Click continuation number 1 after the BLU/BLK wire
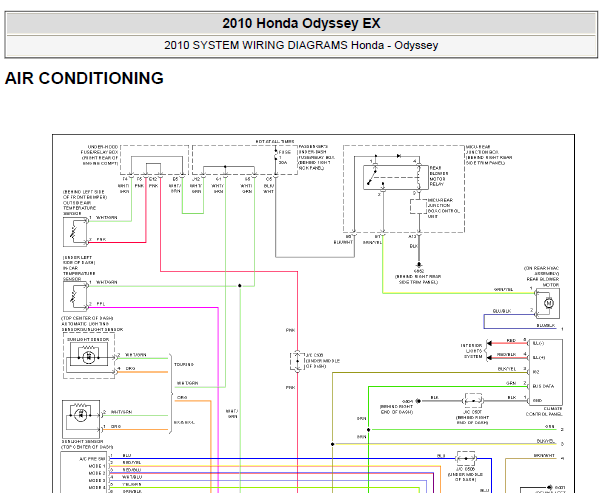Image resolution: width=602 pixels, height=493 pixels. (x=562, y=329)
